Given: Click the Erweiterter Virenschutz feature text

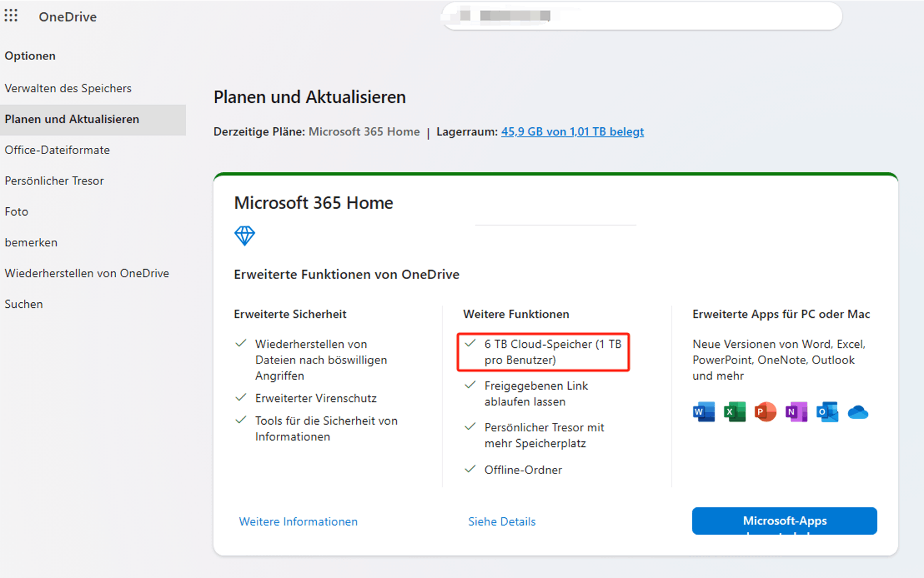Looking at the screenshot, I should (316, 398).
